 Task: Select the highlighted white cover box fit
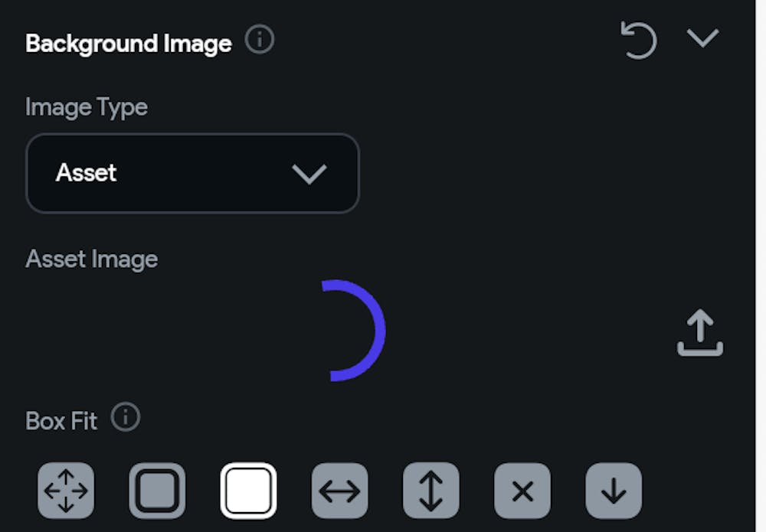coord(248,491)
